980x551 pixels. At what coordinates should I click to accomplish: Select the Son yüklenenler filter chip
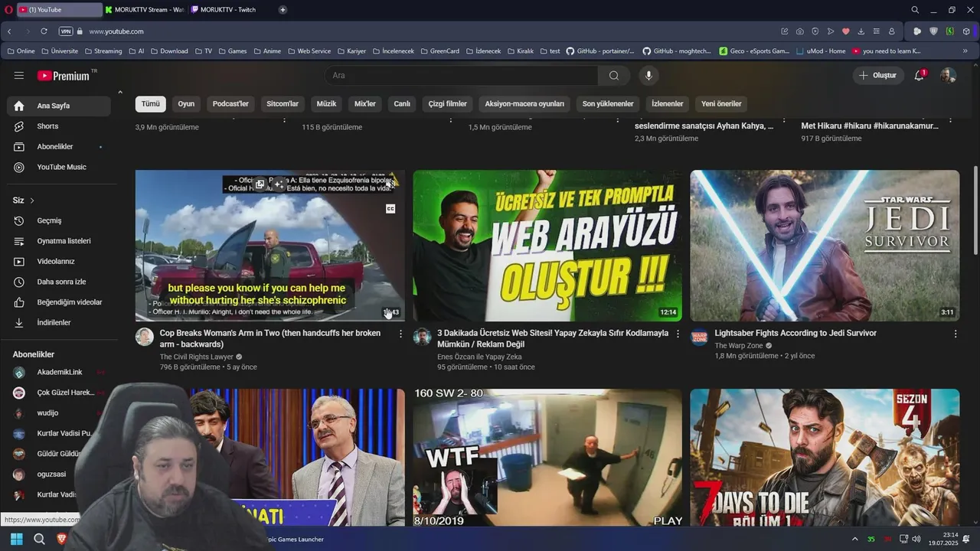[608, 104]
